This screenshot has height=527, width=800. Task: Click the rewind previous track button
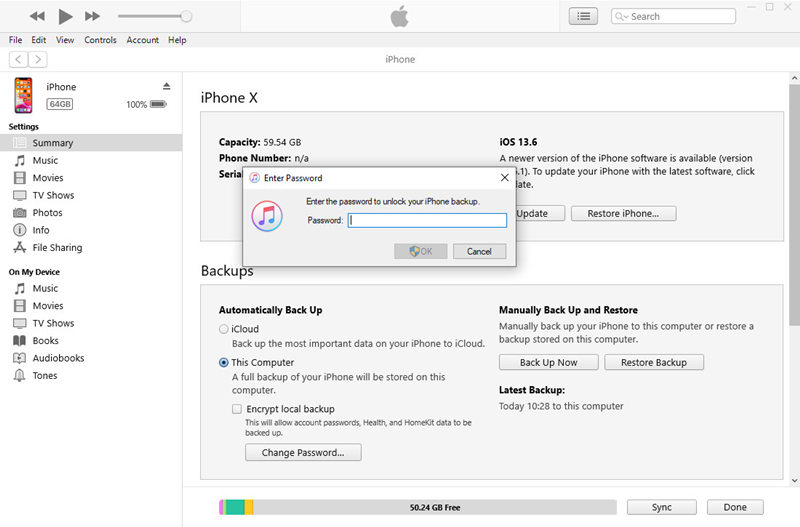(x=37, y=16)
